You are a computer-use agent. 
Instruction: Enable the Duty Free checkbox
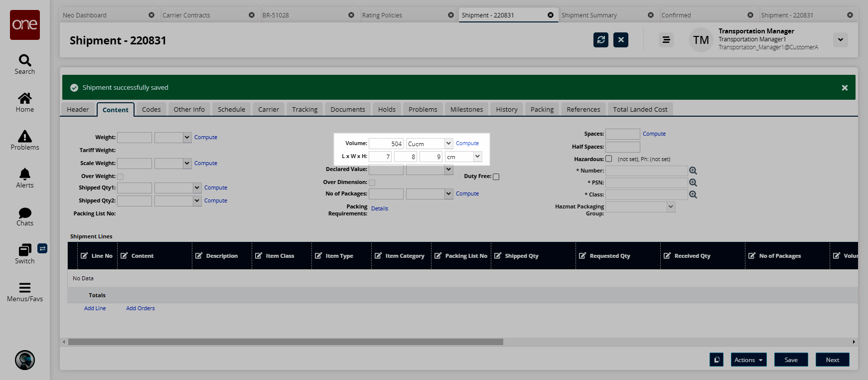click(496, 177)
